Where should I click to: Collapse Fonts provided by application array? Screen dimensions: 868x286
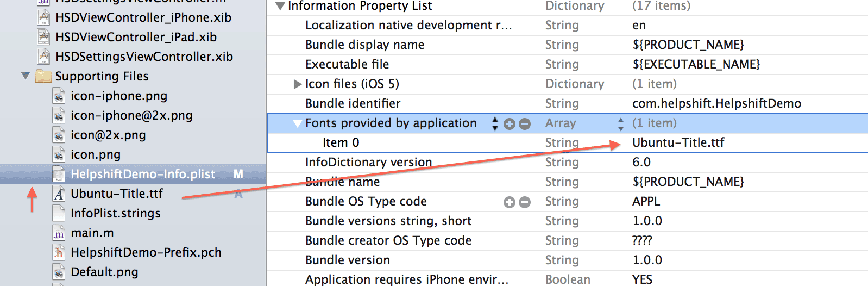(x=297, y=123)
